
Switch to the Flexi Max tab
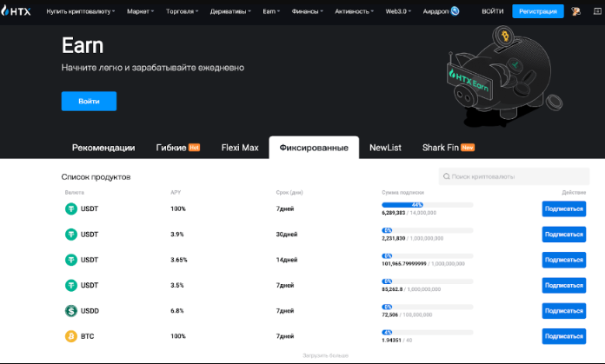pos(240,148)
